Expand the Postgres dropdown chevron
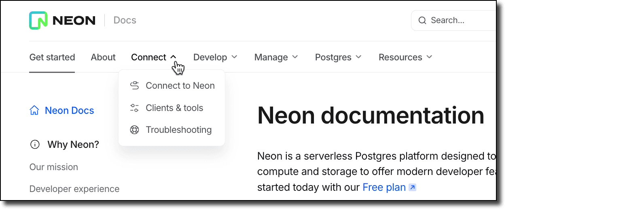 [358, 57]
